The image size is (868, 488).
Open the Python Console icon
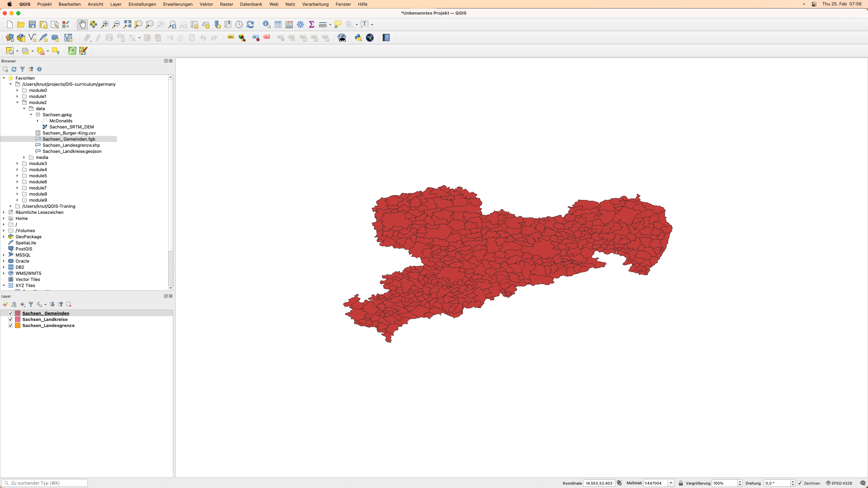coord(358,38)
